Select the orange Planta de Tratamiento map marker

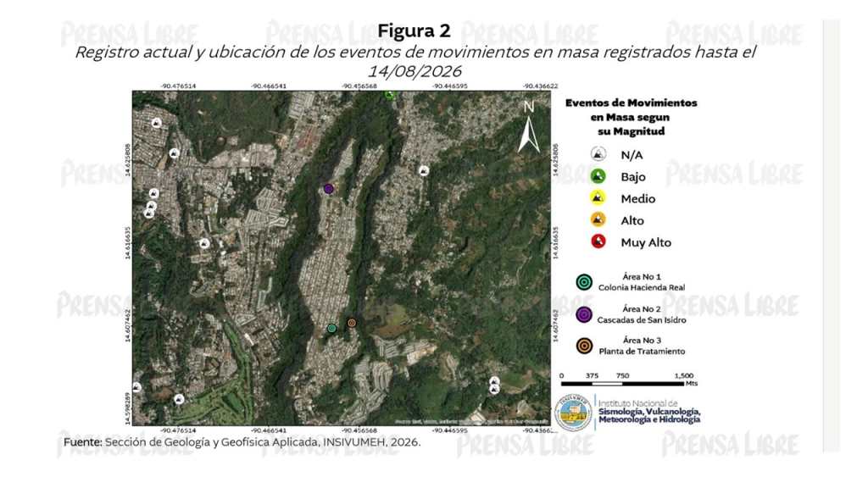[x=352, y=323]
